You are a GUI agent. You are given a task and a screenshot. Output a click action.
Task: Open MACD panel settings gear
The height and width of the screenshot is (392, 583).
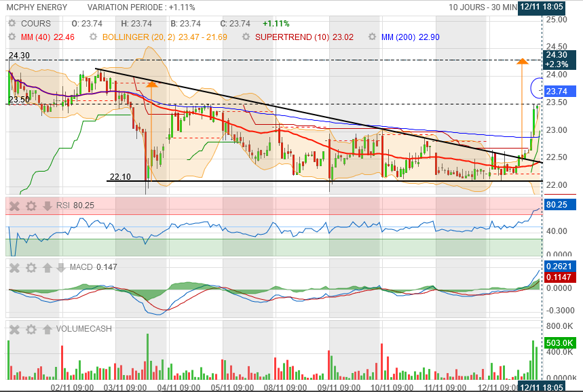31,267
